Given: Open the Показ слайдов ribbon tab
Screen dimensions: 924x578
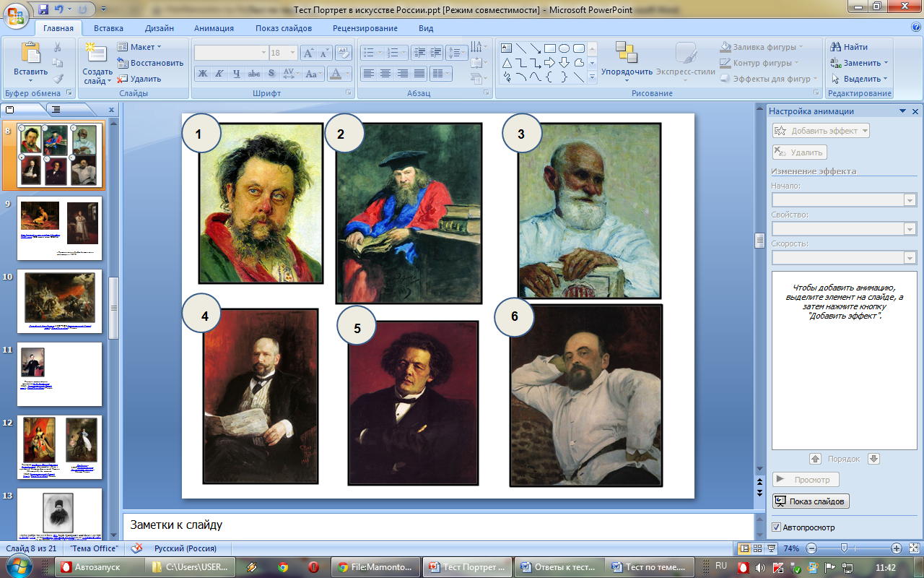Looking at the screenshot, I should [284, 28].
